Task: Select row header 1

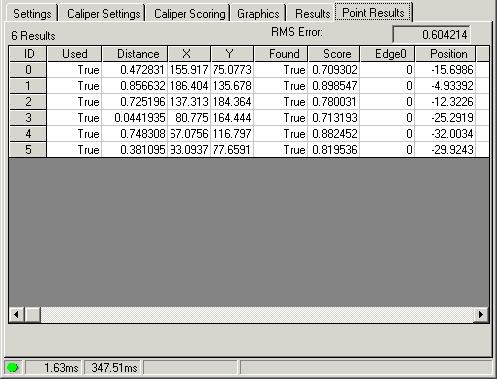Action: pos(28,86)
